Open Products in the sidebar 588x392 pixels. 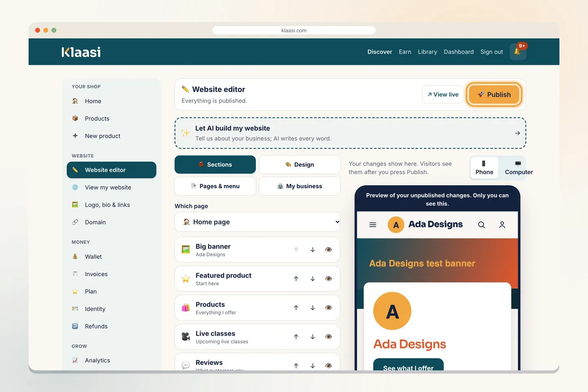[111, 118]
